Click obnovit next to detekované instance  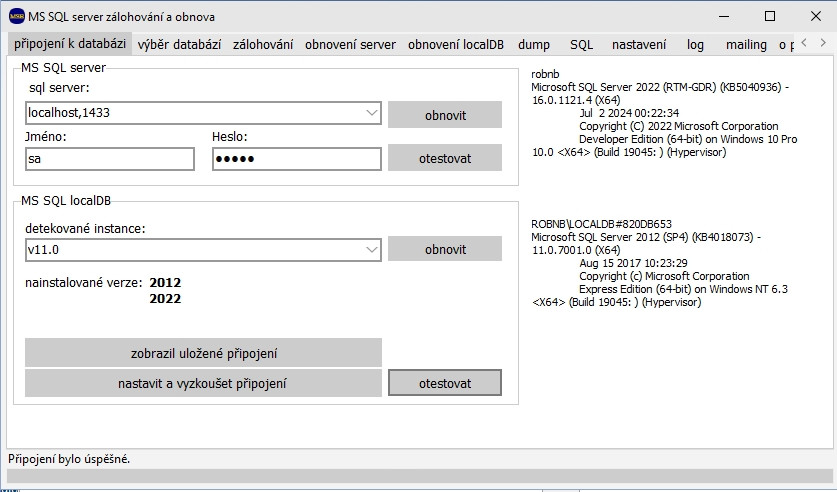(445, 249)
